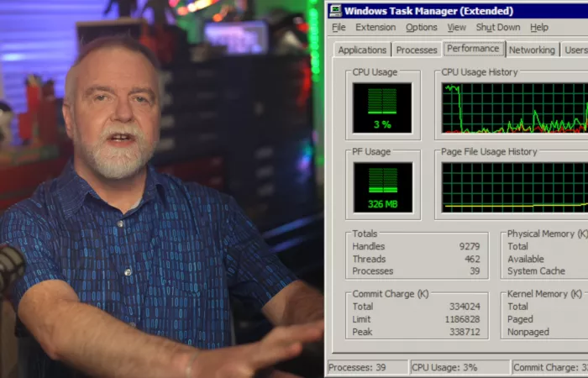Click the CPU Usage 3 % gauge
588x378 pixels.
click(382, 108)
